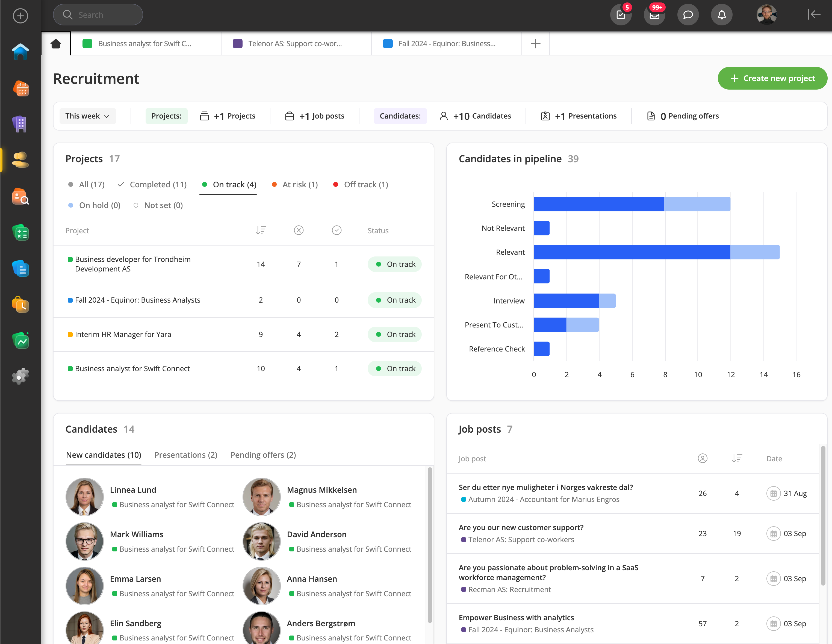
Task: Open the recruitment sidebar icon
Action: pyautogui.click(x=20, y=160)
